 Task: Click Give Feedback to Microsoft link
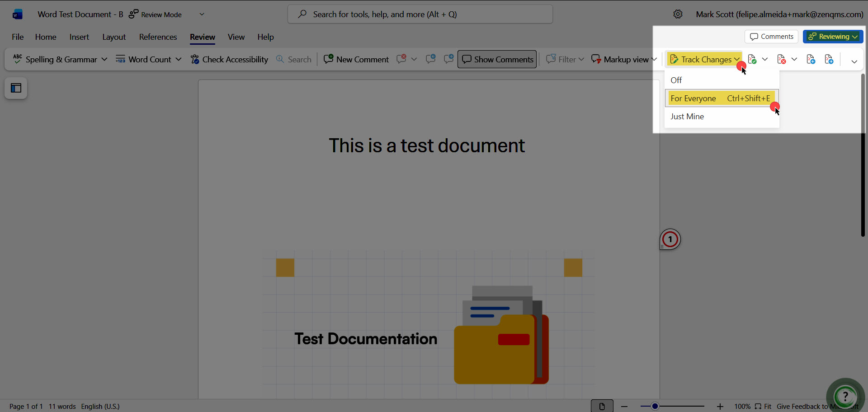817,407
